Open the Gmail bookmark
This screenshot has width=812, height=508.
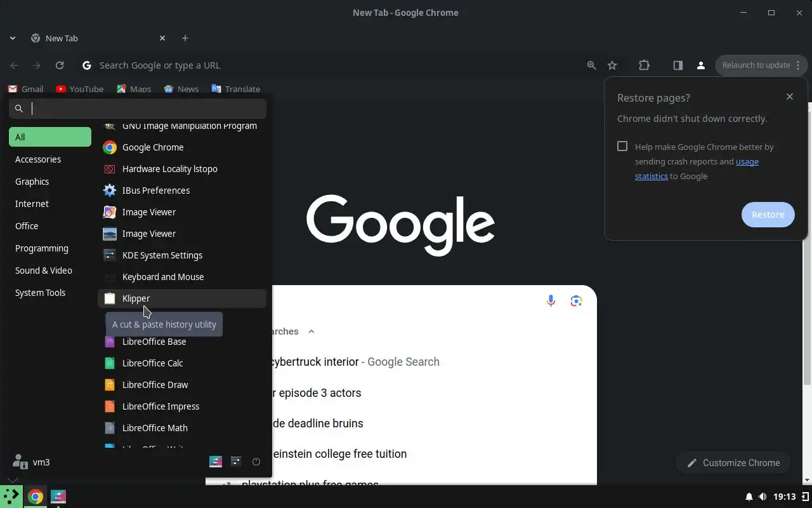coord(26,89)
